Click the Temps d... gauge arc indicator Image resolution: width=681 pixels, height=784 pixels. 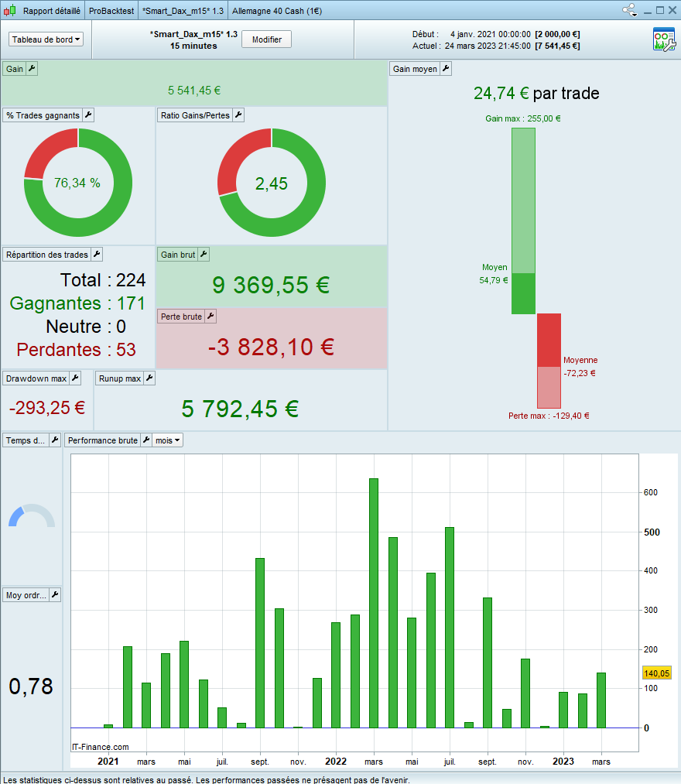(31, 515)
